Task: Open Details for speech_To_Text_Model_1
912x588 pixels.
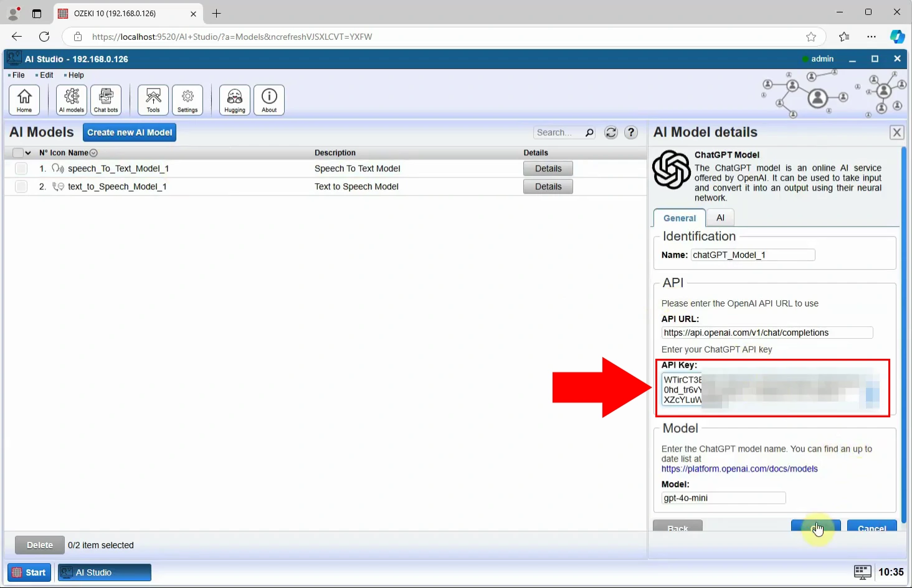Action: pyautogui.click(x=548, y=168)
